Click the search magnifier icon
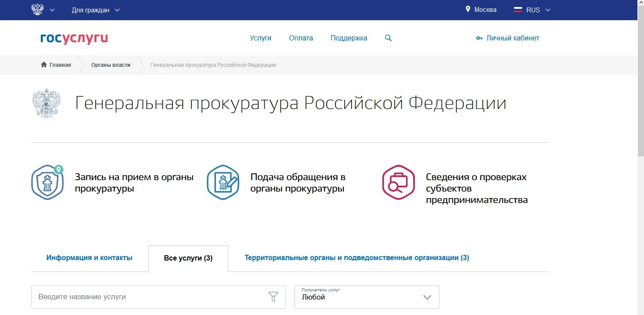The width and height of the screenshot is (644, 315). pos(388,38)
